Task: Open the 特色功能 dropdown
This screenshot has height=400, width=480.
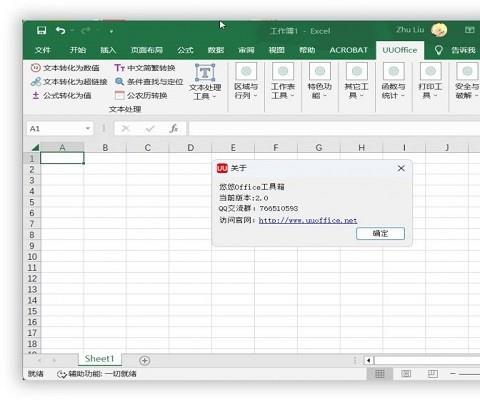Action: click(x=320, y=82)
